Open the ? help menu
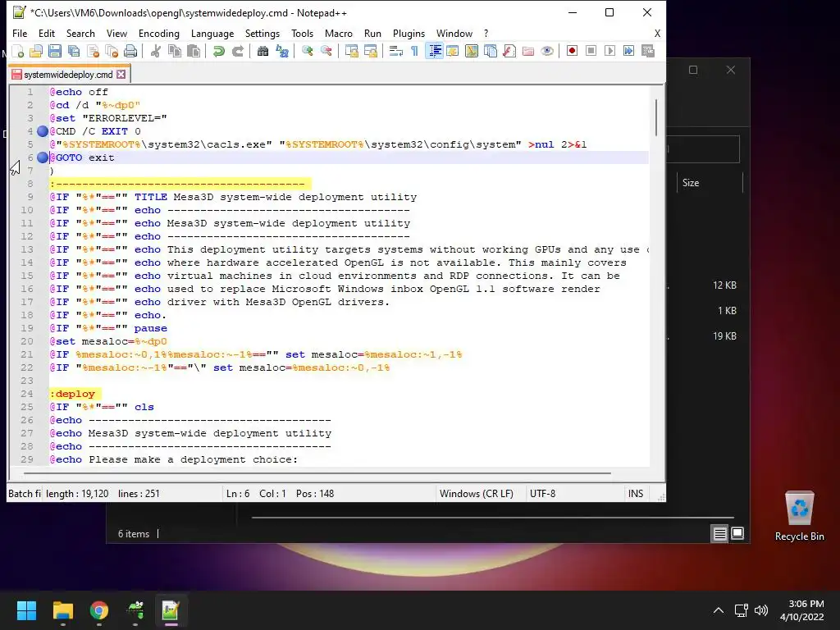This screenshot has width=840, height=630. click(486, 33)
